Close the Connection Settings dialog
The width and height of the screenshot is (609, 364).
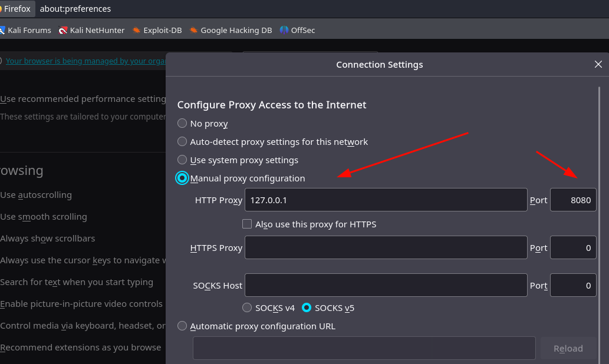[598, 64]
